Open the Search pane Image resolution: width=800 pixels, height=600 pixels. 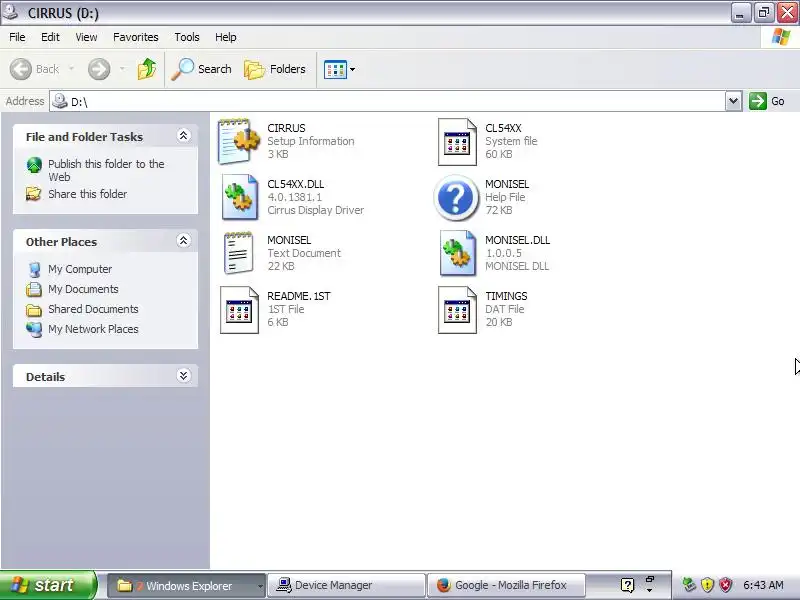pos(202,69)
